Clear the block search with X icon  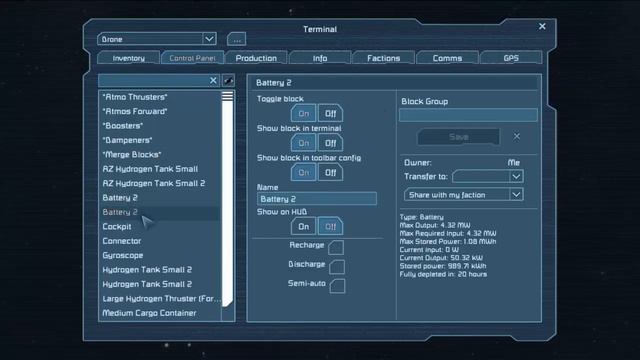[213, 80]
